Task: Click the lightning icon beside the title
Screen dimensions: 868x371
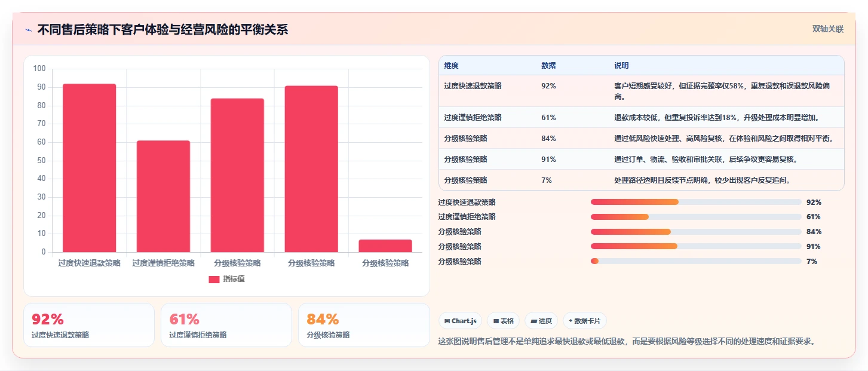Action: tap(28, 30)
